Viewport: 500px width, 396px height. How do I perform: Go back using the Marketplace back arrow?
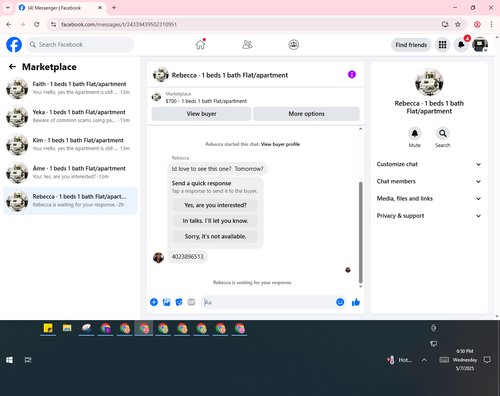[12, 67]
